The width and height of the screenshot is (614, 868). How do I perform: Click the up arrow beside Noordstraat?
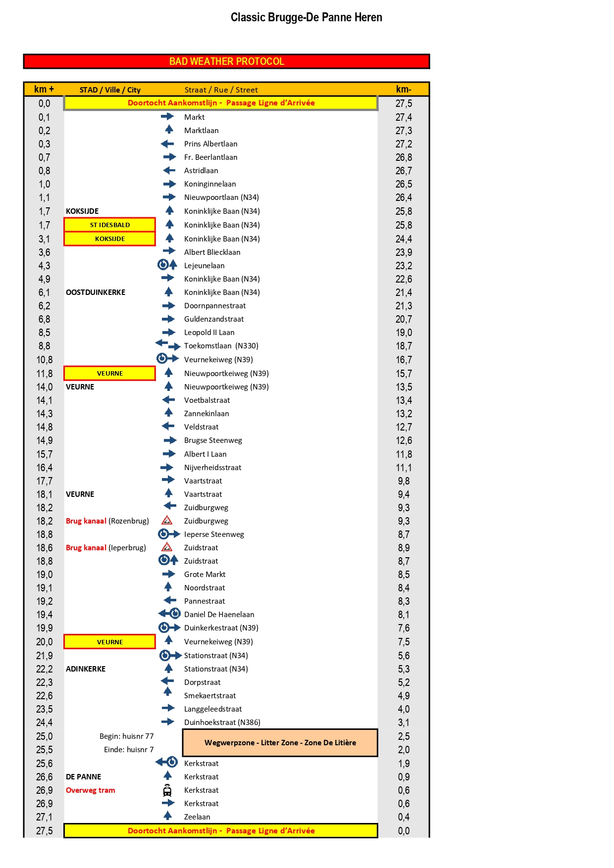[x=168, y=587]
